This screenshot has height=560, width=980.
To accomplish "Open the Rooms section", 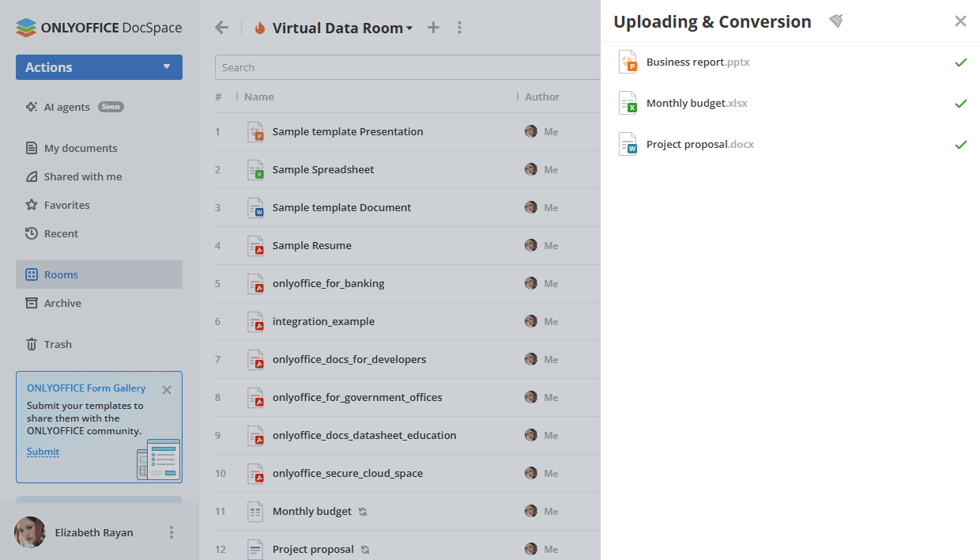I will (61, 274).
